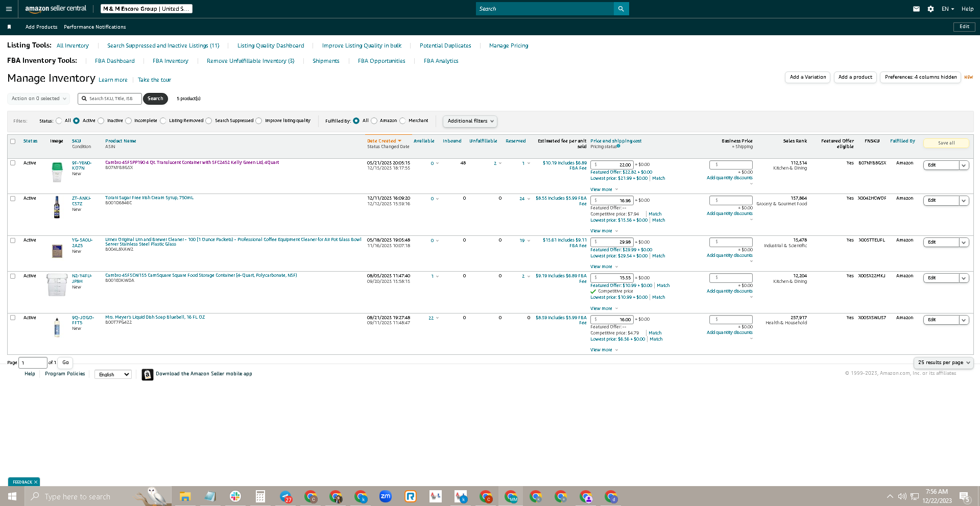The image size is (980, 506).
Task: Open the Windows notification center
Action: click(x=965, y=496)
